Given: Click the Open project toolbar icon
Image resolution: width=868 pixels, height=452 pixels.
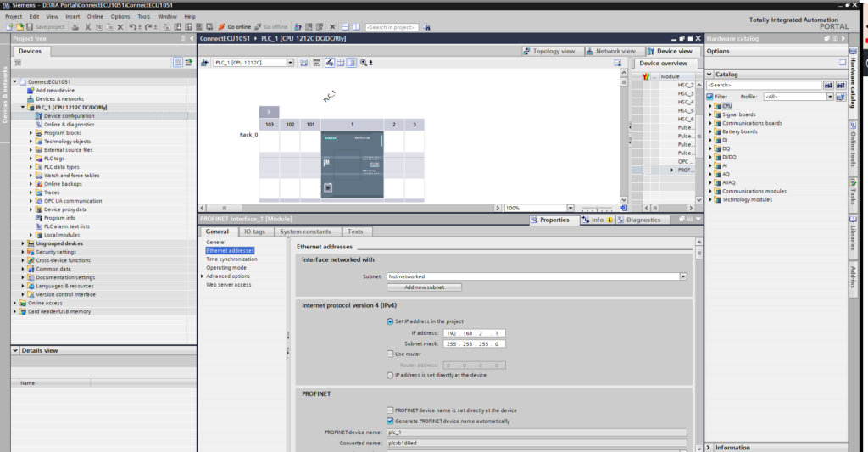Looking at the screenshot, I should (x=19, y=26).
